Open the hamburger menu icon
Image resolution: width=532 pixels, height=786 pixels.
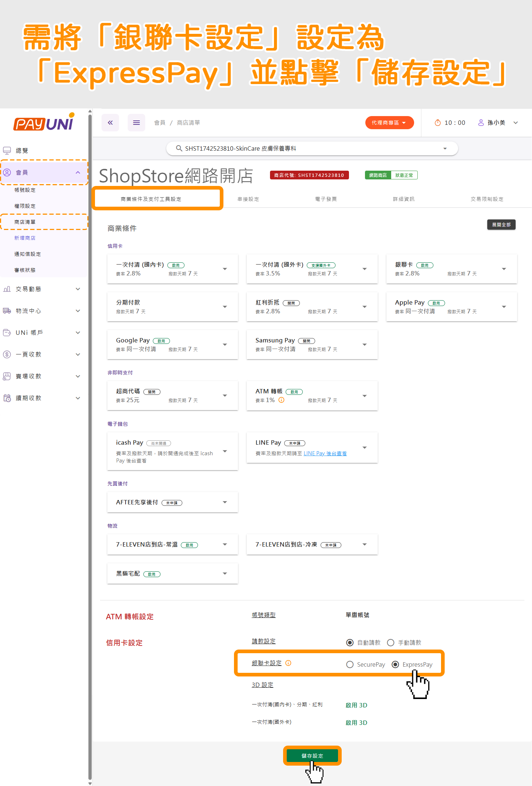point(136,123)
